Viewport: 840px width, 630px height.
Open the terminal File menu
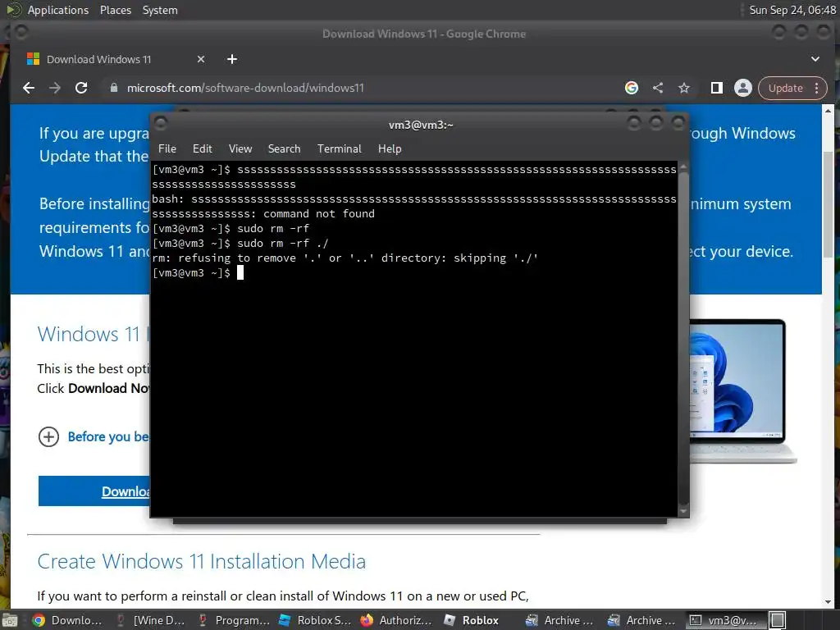[x=167, y=148]
